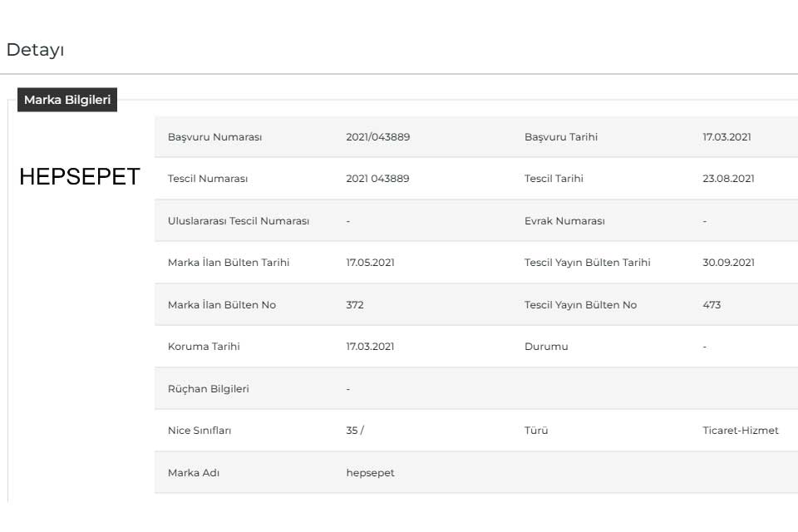Select the Marka Bilgileri tab header
The height and width of the screenshot is (532, 798).
67,100
